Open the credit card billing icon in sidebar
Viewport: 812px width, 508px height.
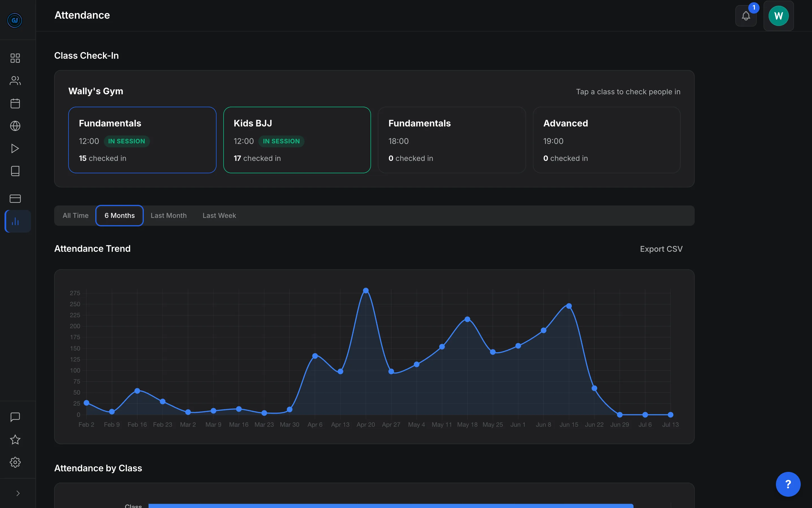tap(15, 199)
